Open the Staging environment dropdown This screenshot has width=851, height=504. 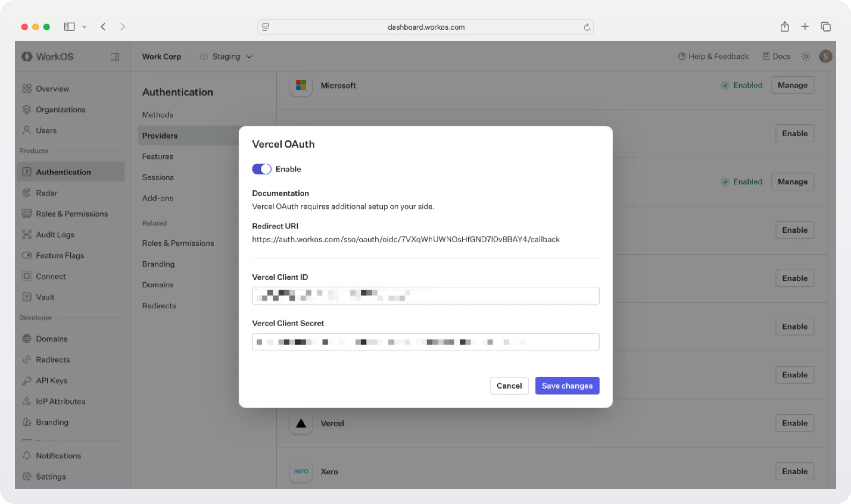coord(225,56)
